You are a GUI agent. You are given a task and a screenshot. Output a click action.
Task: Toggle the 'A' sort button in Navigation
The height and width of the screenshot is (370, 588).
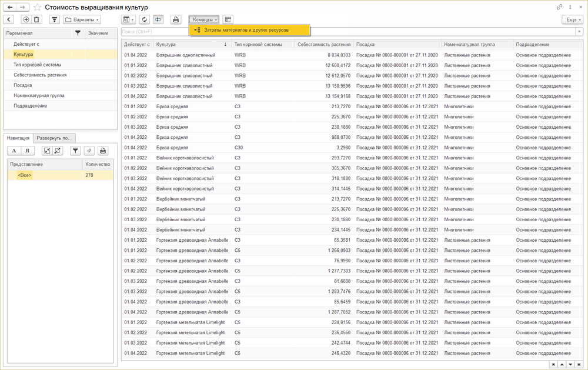15,151
